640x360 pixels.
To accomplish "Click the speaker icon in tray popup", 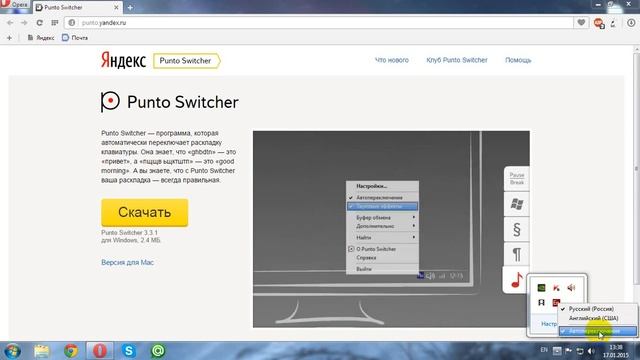I will click(x=571, y=288).
